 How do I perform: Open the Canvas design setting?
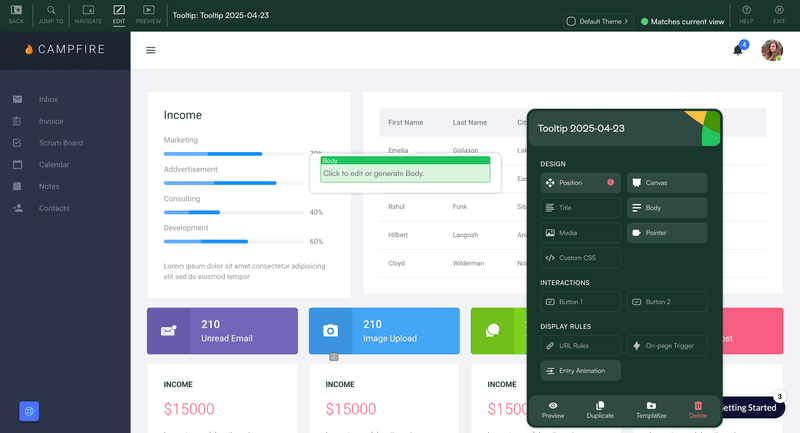(x=667, y=183)
